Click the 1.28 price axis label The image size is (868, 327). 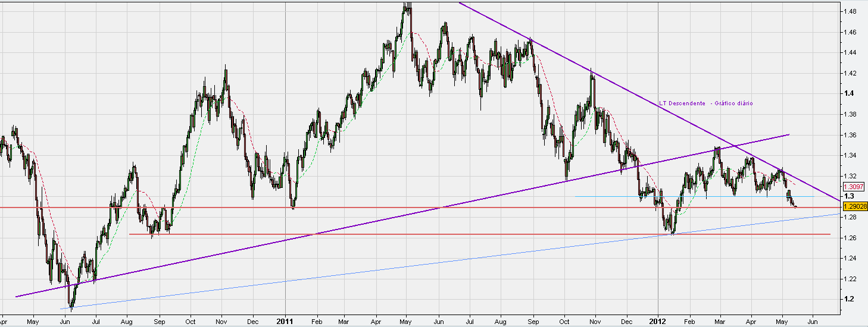click(x=850, y=217)
